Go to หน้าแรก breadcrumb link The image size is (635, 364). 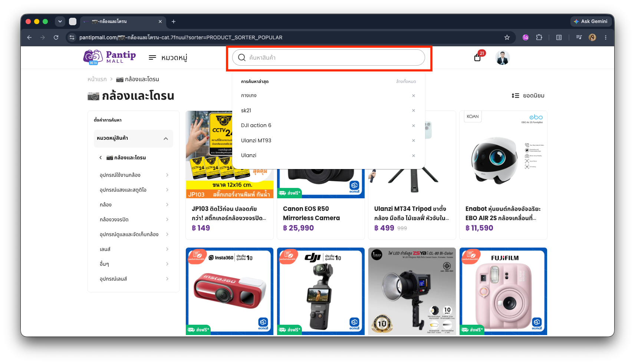click(x=97, y=79)
